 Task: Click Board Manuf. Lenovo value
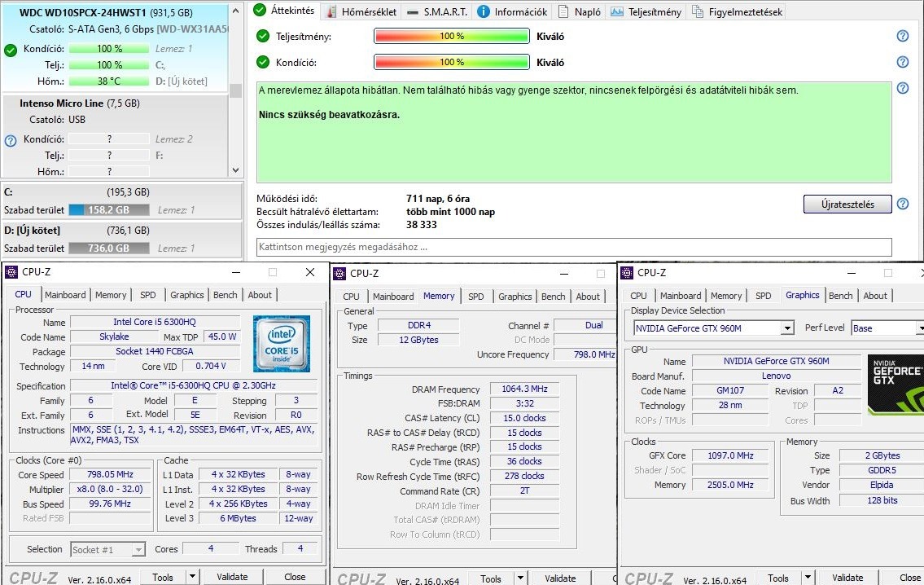(x=776, y=376)
